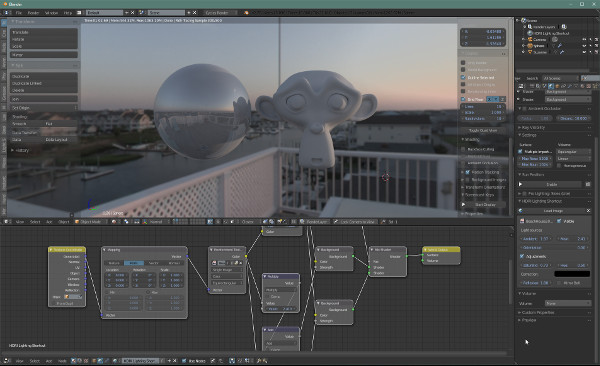Add a new screen layout with plus icon

pyautogui.click(x=127, y=13)
